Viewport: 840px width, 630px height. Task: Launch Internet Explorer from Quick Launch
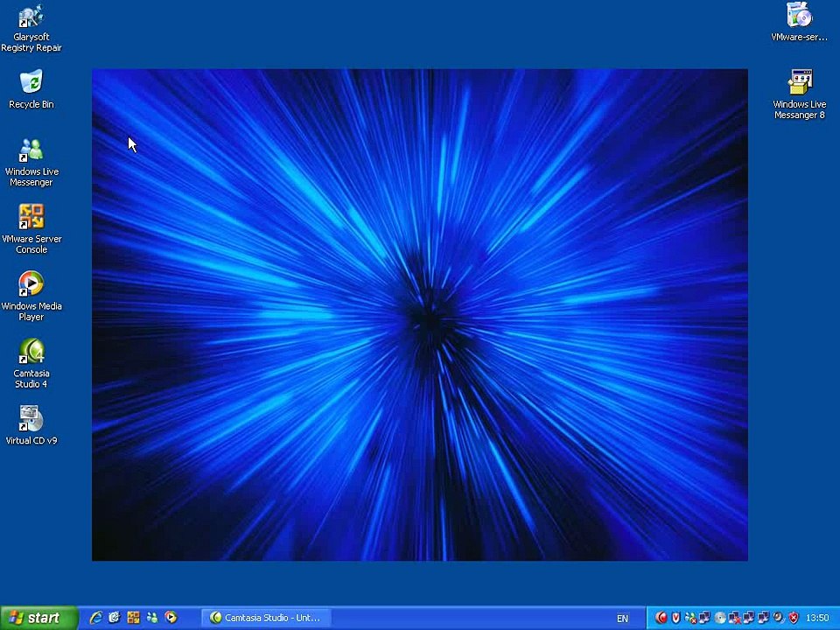96,618
